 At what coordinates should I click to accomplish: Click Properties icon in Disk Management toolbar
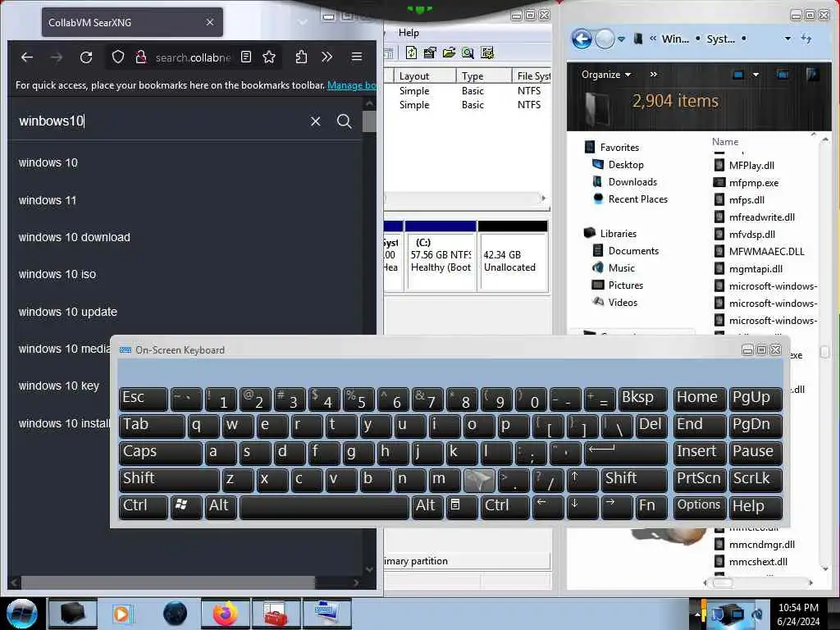430,52
